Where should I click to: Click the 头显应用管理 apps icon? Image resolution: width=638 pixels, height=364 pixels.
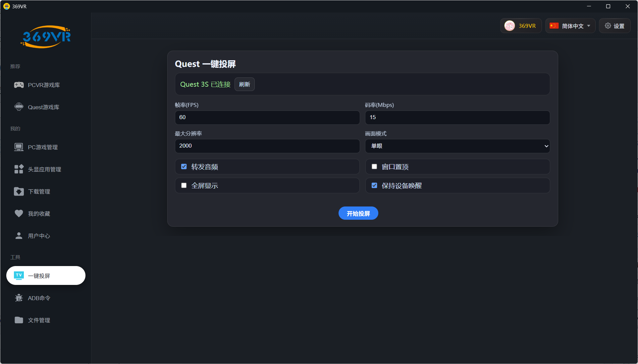[19, 169]
